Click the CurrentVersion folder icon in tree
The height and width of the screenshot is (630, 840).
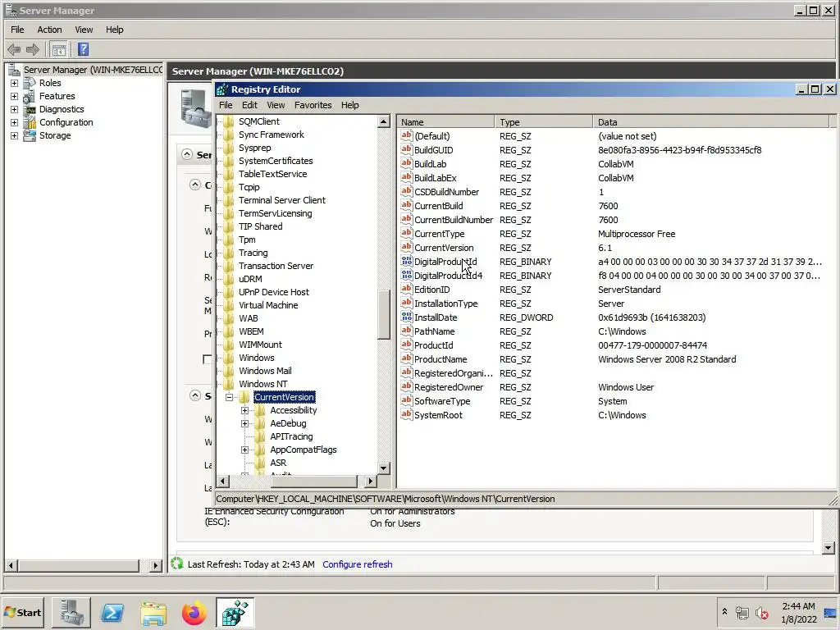244,397
